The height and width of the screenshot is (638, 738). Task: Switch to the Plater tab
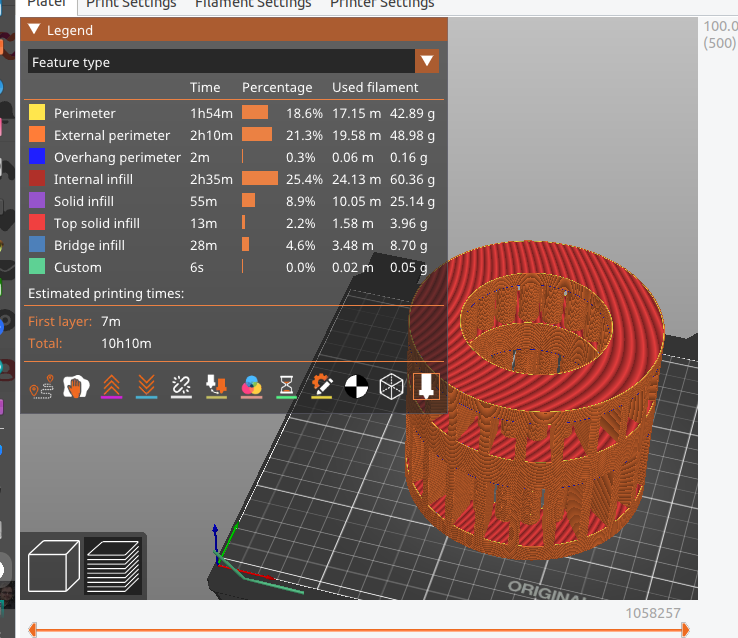(46, 4)
